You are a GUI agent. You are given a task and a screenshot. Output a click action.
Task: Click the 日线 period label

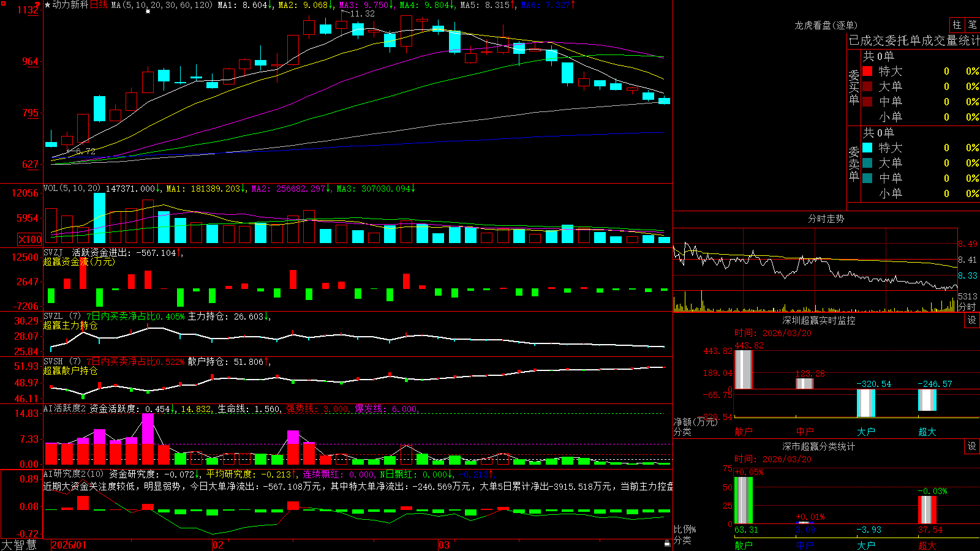[x=99, y=5]
